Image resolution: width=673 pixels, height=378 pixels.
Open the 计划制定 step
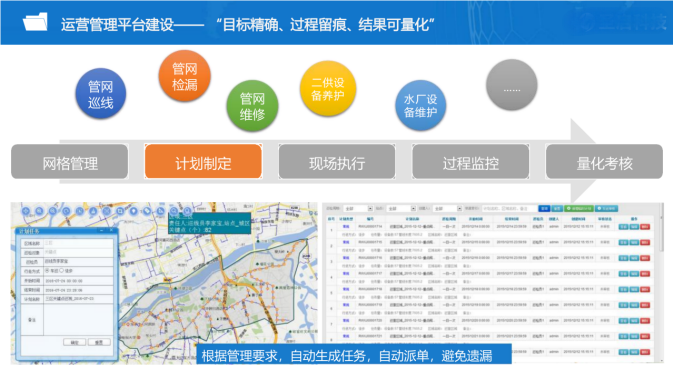(x=203, y=162)
